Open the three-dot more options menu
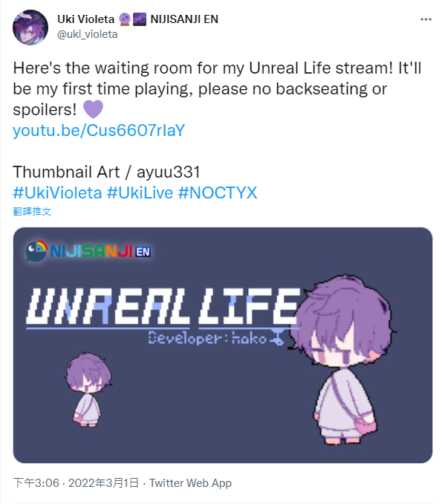This screenshot has width=445, height=504. (x=426, y=19)
